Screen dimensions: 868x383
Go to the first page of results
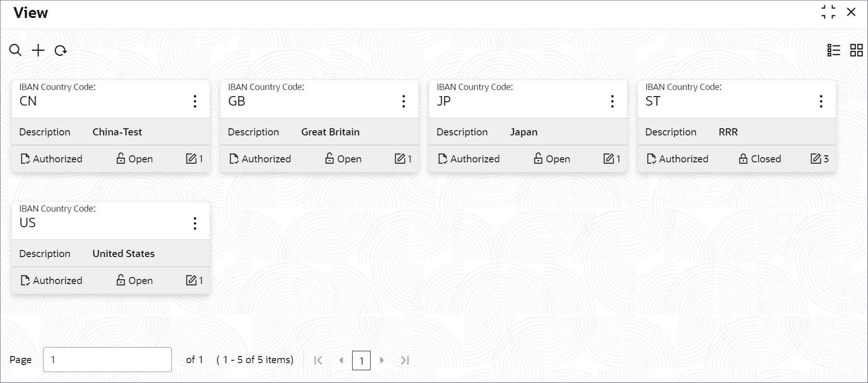[319, 360]
